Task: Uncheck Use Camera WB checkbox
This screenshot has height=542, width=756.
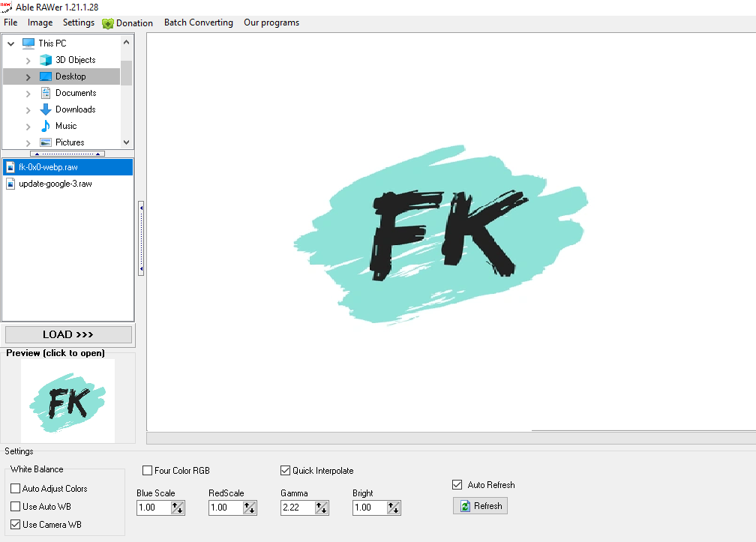Action: pos(16,525)
